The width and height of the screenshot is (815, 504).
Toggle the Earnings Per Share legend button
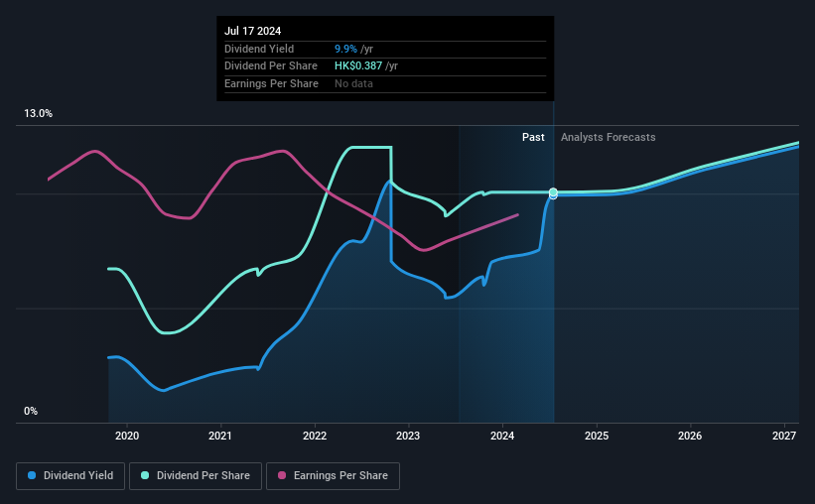333,476
